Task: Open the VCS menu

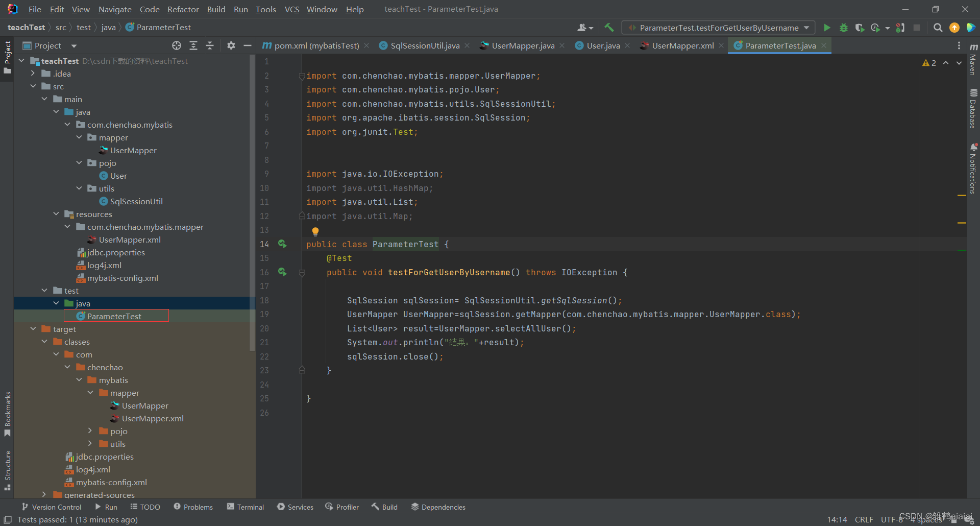Action: 292,9
